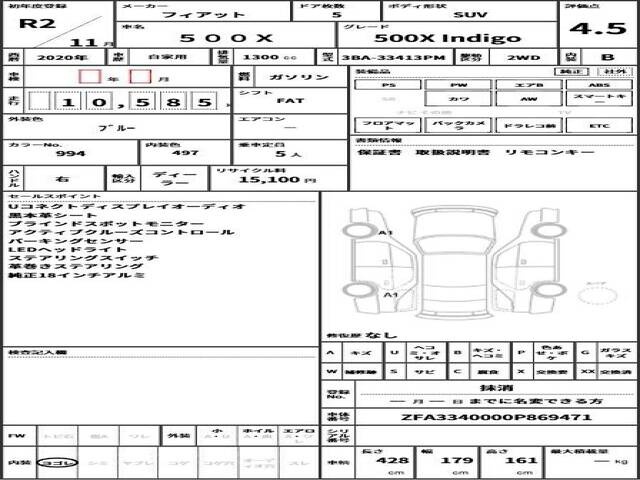
Task: Click the chassis number ZFA3340000P869471
Action: 482,415
